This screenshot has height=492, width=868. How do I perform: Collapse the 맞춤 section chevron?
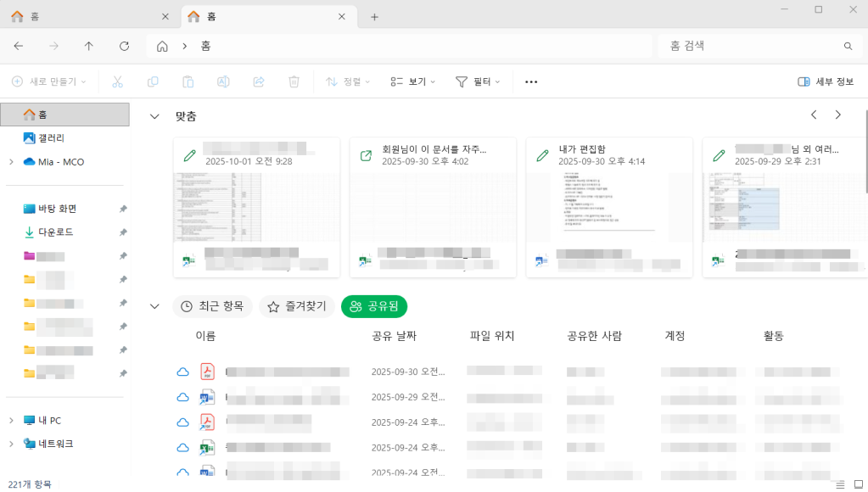(154, 116)
